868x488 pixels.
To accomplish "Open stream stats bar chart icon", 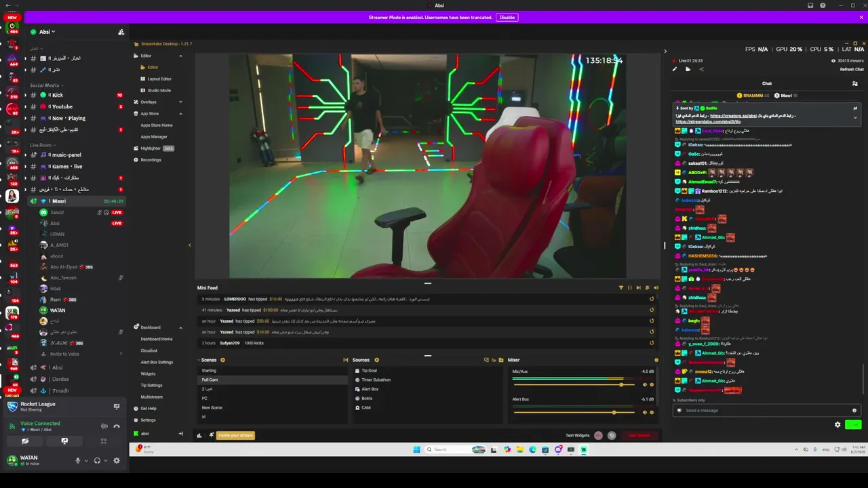I will coord(199,435).
